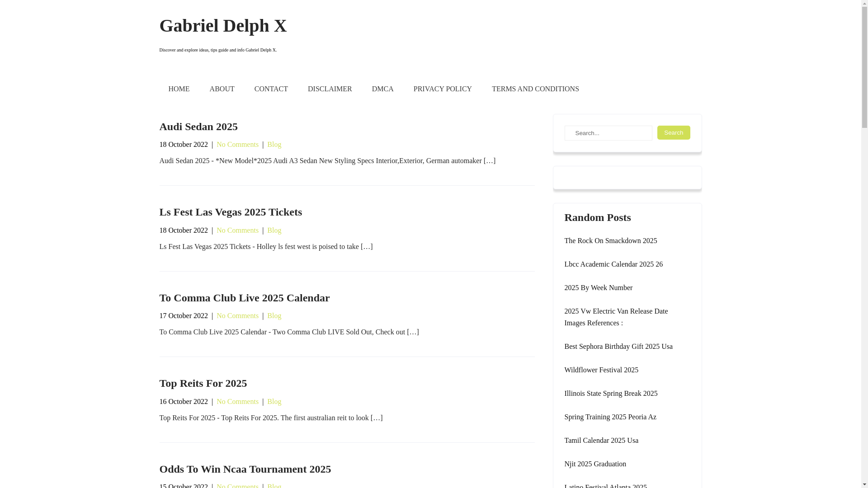This screenshot has height=488, width=868.
Task: Click the 18 October 2022 date under Audi Sedan
Action: click(184, 145)
